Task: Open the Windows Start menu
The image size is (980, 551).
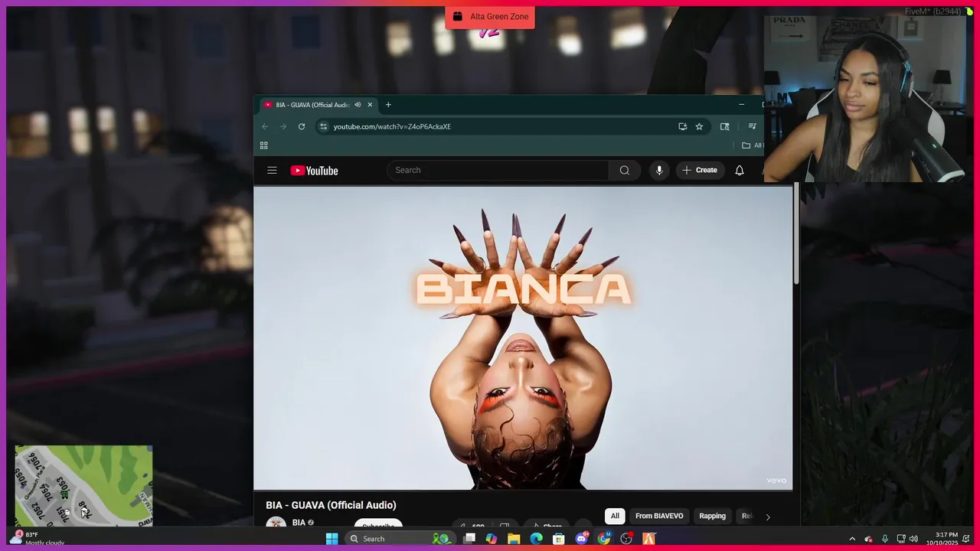Action: 332,539
